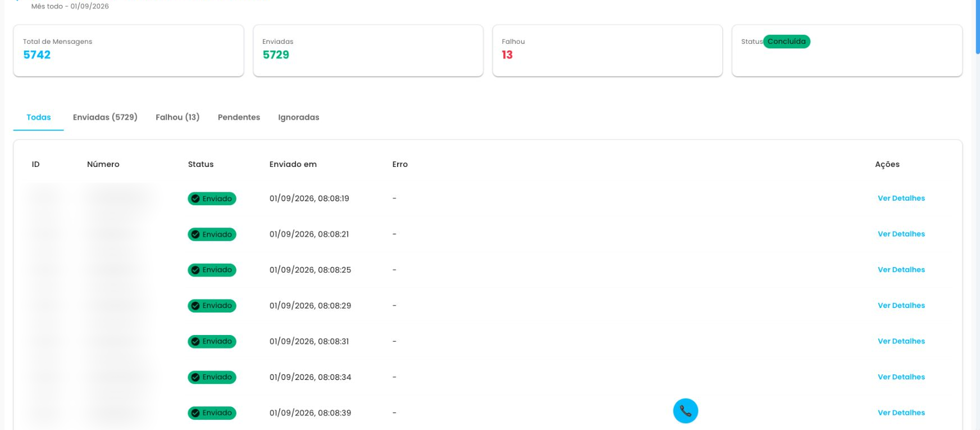The height and width of the screenshot is (430, 980).
Task: Click the Enviado badge in 08:08:19 row
Action: click(212, 198)
